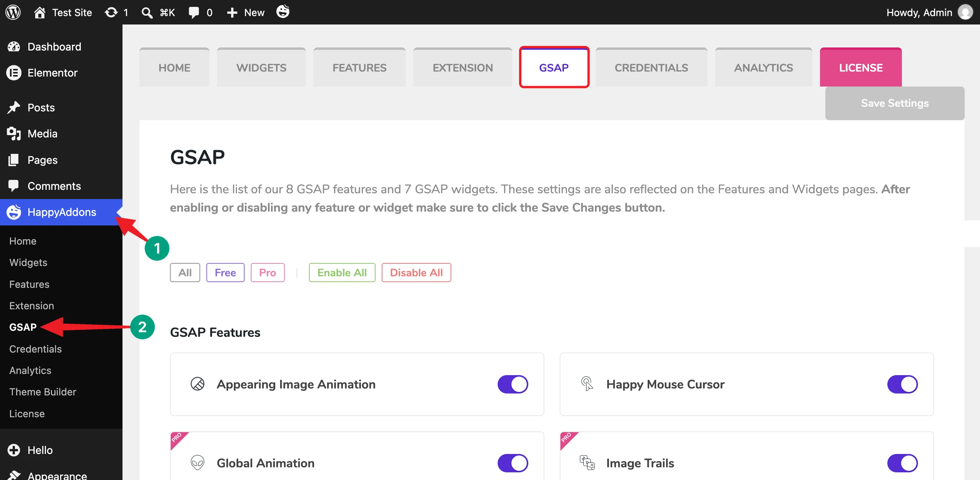Open HappyAddons Extension submenu

pos(32,306)
